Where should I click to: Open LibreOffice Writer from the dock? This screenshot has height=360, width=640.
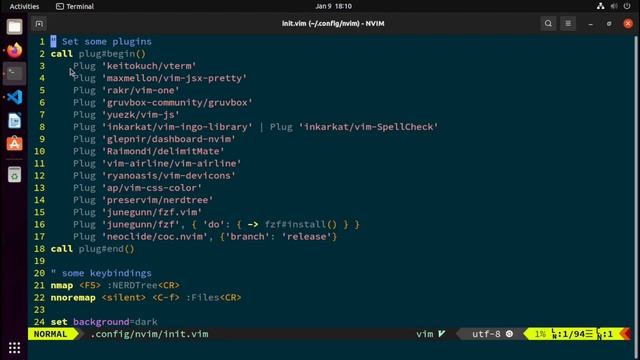coord(14,120)
